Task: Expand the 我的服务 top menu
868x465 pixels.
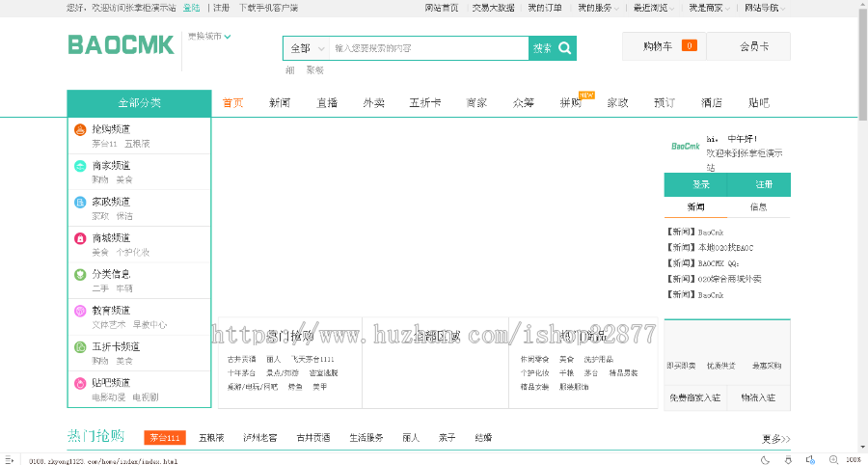Action: [598, 8]
